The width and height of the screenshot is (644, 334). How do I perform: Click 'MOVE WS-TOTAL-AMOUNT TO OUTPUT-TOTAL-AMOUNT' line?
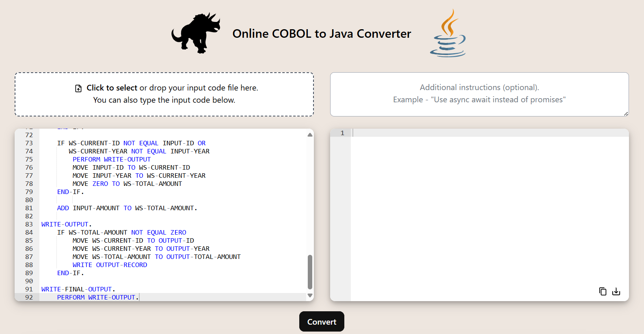coord(157,257)
